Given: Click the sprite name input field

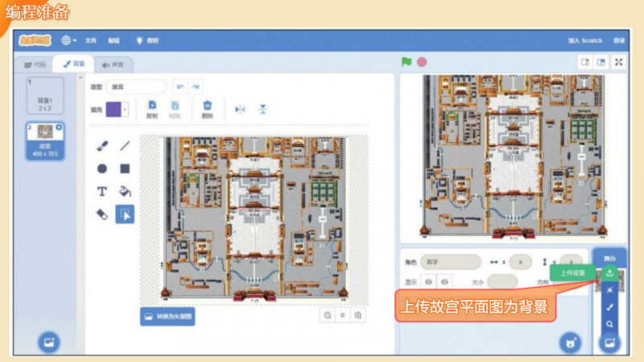Looking at the screenshot, I should (x=451, y=262).
